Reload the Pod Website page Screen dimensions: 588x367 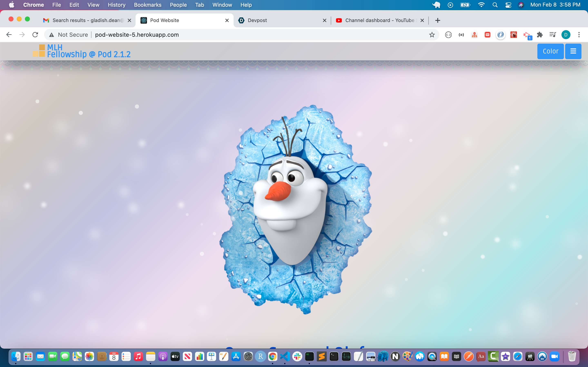pyautogui.click(x=35, y=35)
